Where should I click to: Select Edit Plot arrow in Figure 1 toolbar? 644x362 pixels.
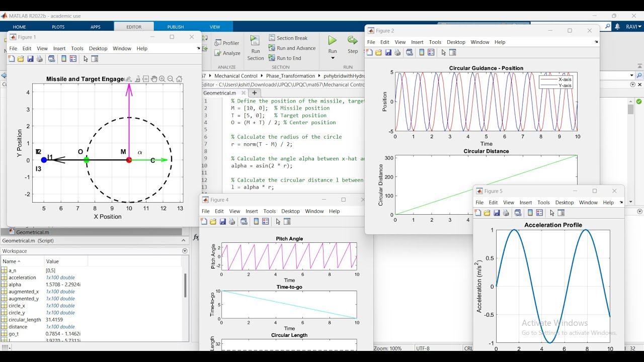pyautogui.click(x=86, y=59)
